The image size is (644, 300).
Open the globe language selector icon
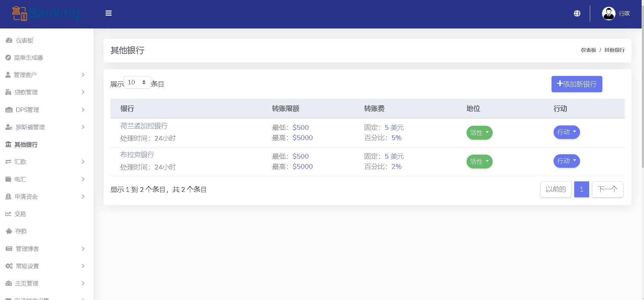point(577,14)
